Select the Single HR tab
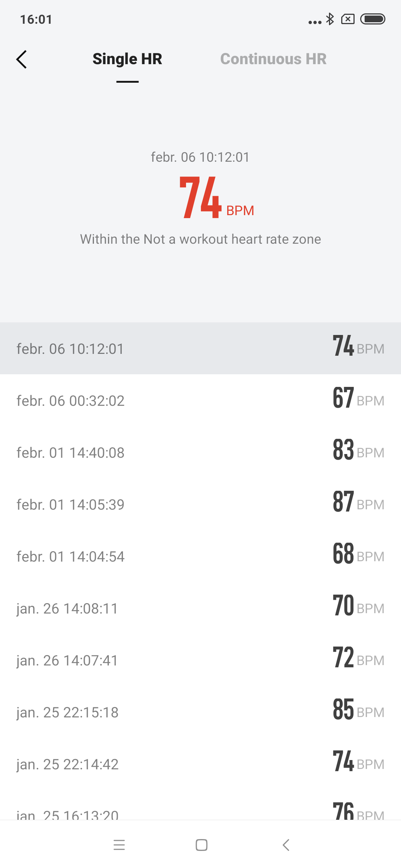 tap(127, 59)
